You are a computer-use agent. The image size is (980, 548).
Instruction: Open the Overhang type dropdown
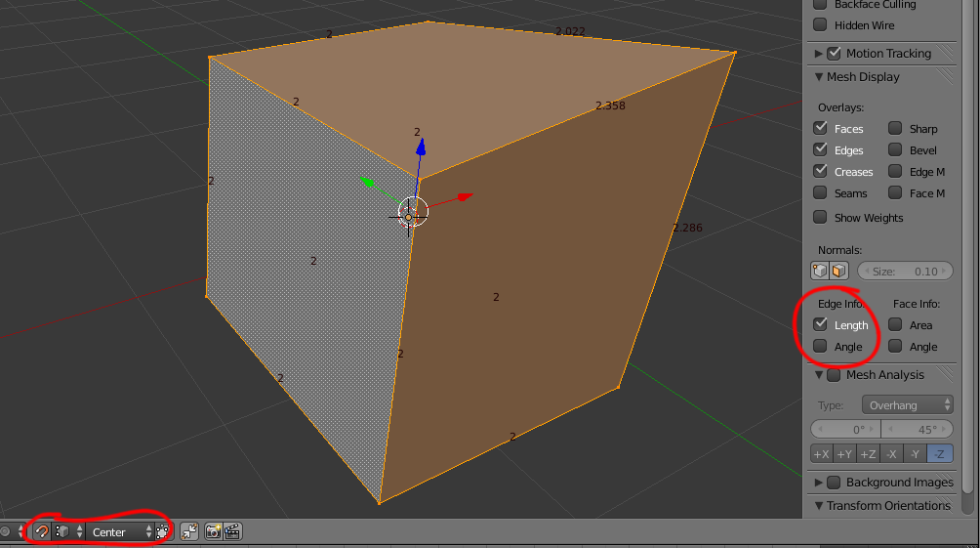pyautogui.click(x=907, y=404)
